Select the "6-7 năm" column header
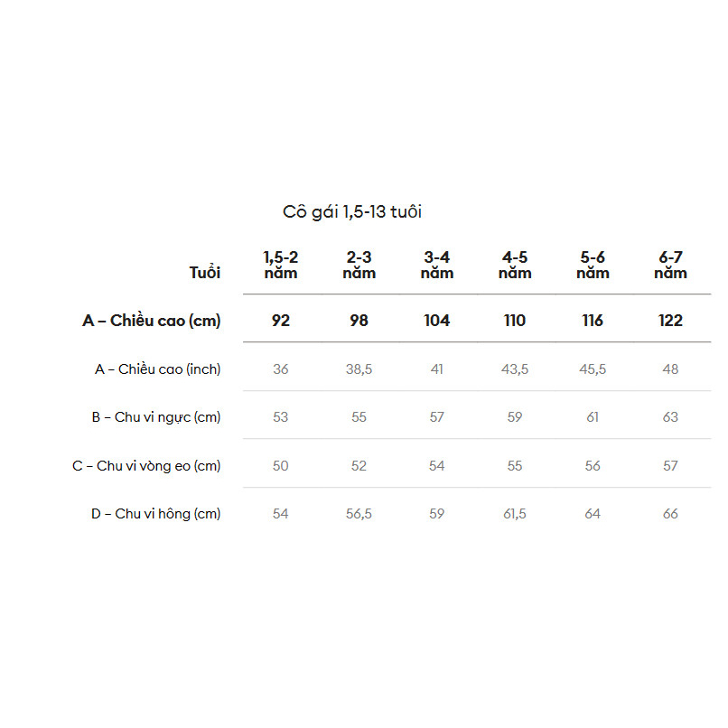This screenshot has height=728, width=728. [670, 265]
